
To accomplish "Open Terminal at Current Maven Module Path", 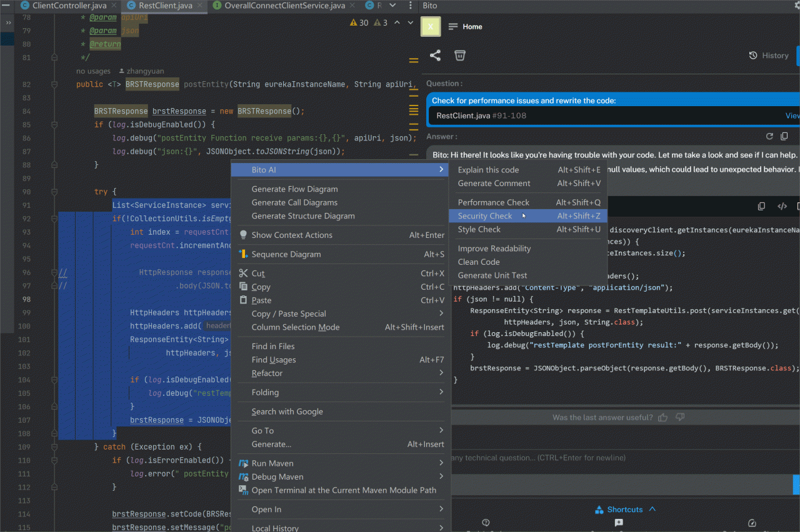I will click(x=341, y=490).
